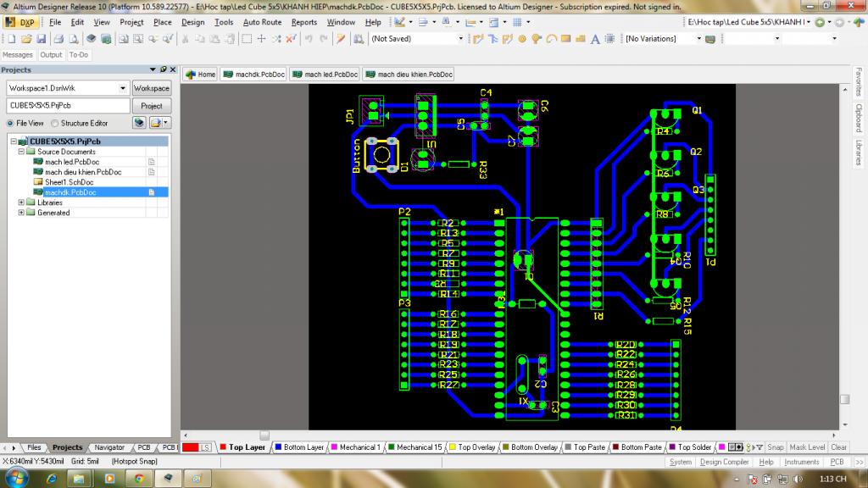Image resolution: width=868 pixels, height=488 pixels.
Task: Click the red current layer color swatch
Action: pyautogui.click(x=191, y=447)
